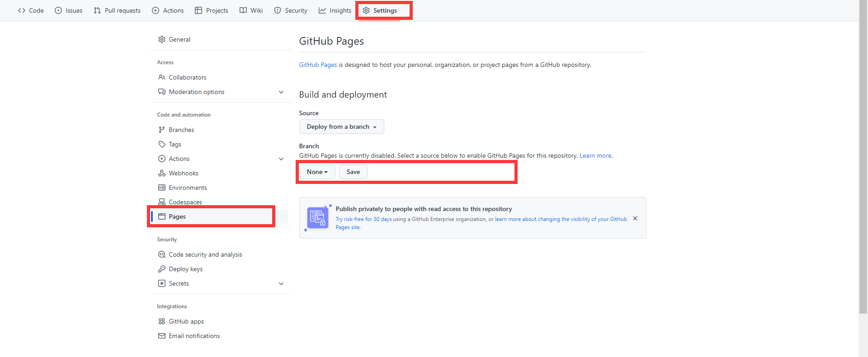The width and height of the screenshot is (868, 357).
Task: Open Branches settings
Action: pyautogui.click(x=221, y=130)
